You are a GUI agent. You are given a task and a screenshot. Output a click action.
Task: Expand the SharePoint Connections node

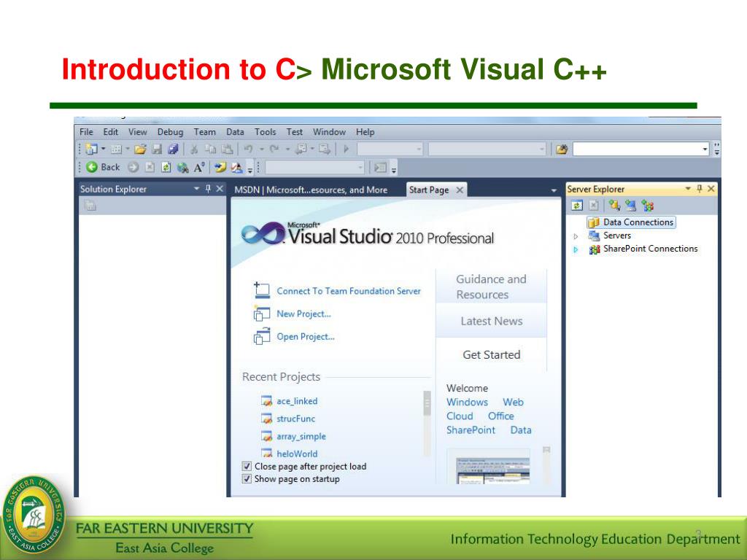[x=576, y=249]
